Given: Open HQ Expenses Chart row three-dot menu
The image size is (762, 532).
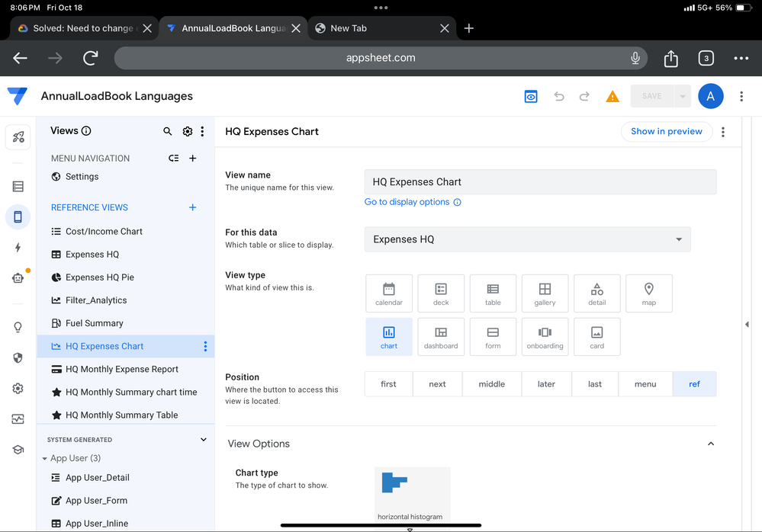Looking at the screenshot, I should pyautogui.click(x=205, y=346).
